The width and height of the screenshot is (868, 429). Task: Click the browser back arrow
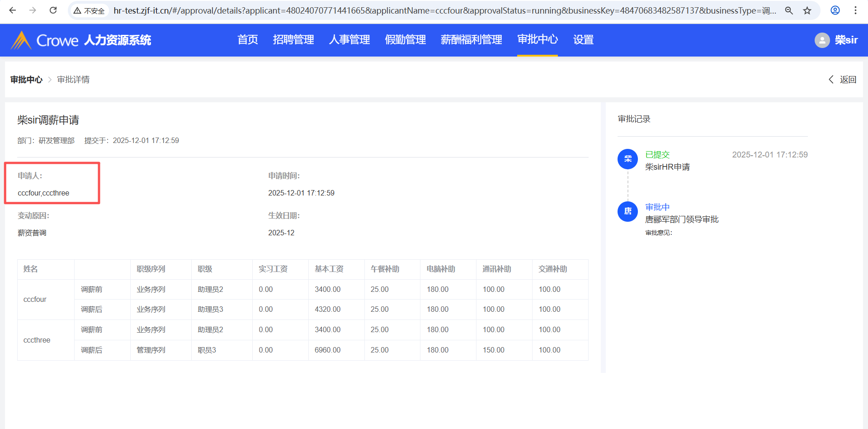click(13, 10)
